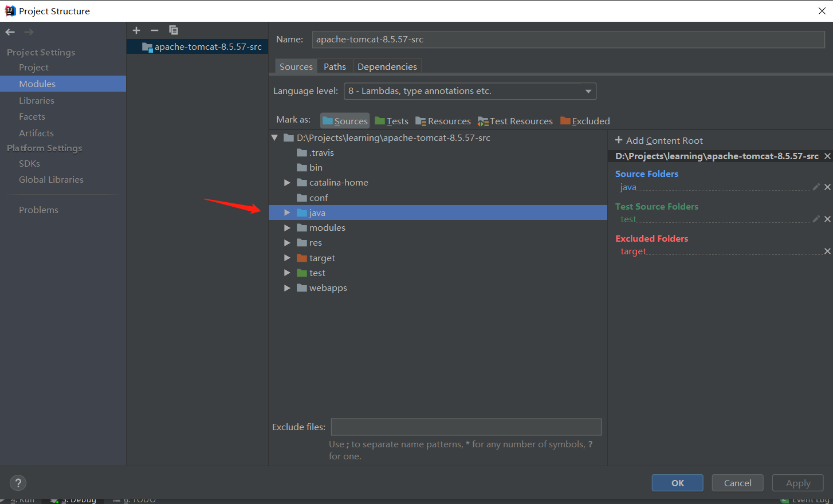Expand the catalina-home folder

pyautogui.click(x=287, y=183)
